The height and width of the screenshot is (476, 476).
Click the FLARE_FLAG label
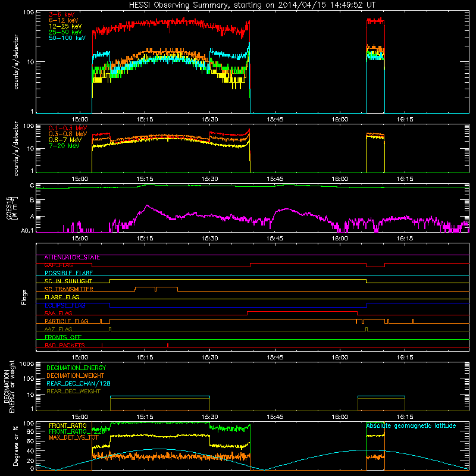[62, 297]
